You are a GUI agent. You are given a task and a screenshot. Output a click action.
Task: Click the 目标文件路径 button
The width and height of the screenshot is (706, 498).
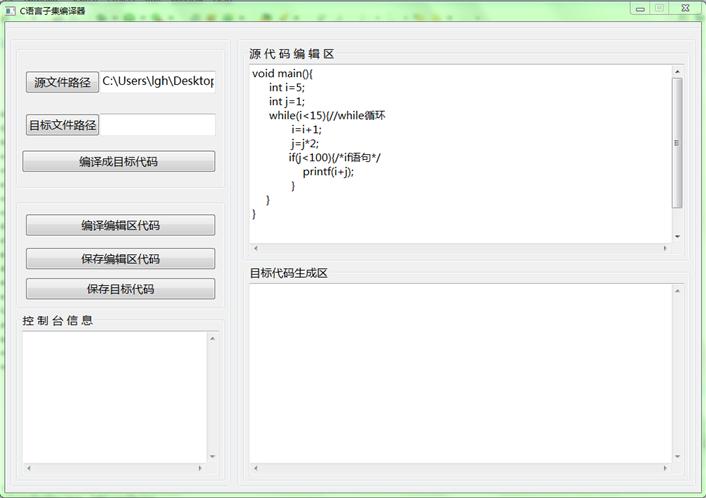pos(62,125)
